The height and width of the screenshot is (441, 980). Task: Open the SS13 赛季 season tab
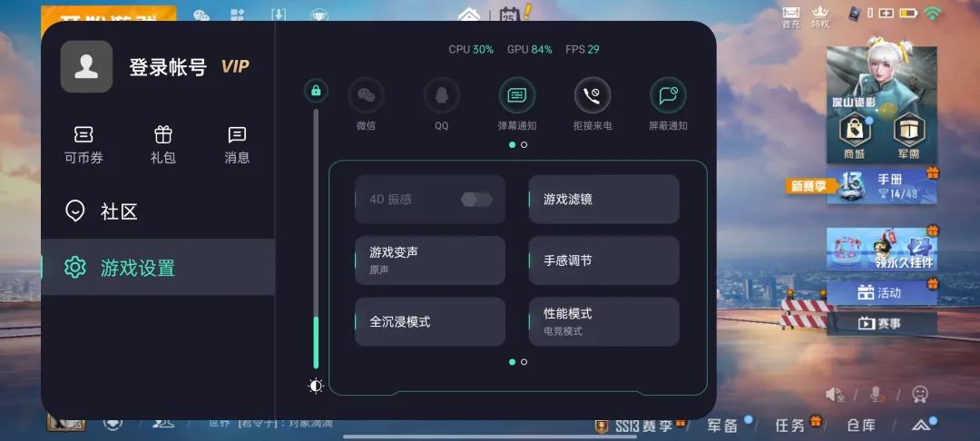click(x=642, y=426)
